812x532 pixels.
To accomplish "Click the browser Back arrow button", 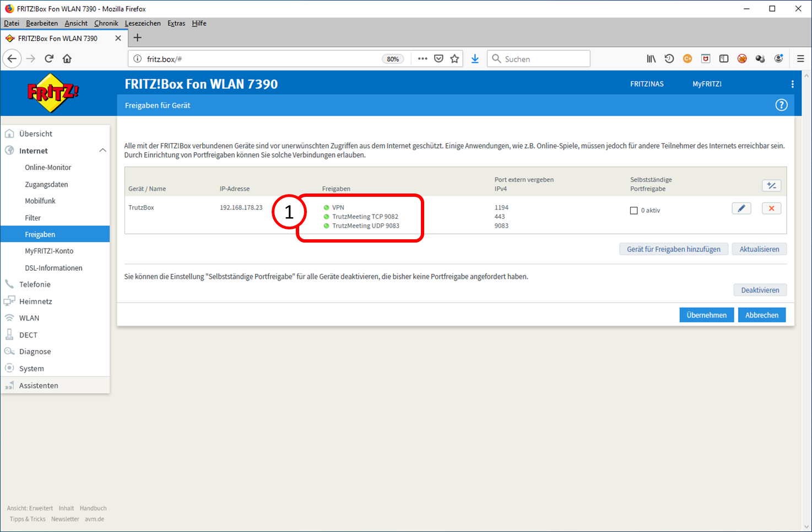I will tap(12, 58).
